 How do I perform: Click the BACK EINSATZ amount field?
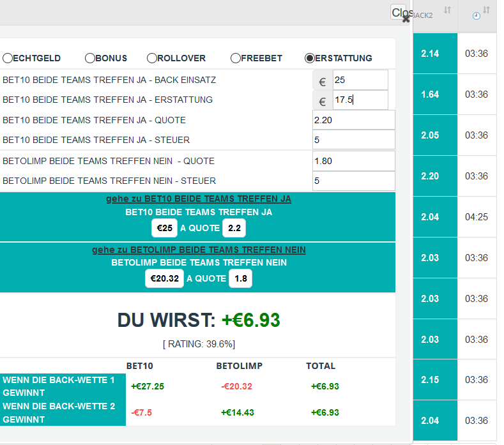pyautogui.click(x=360, y=80)
